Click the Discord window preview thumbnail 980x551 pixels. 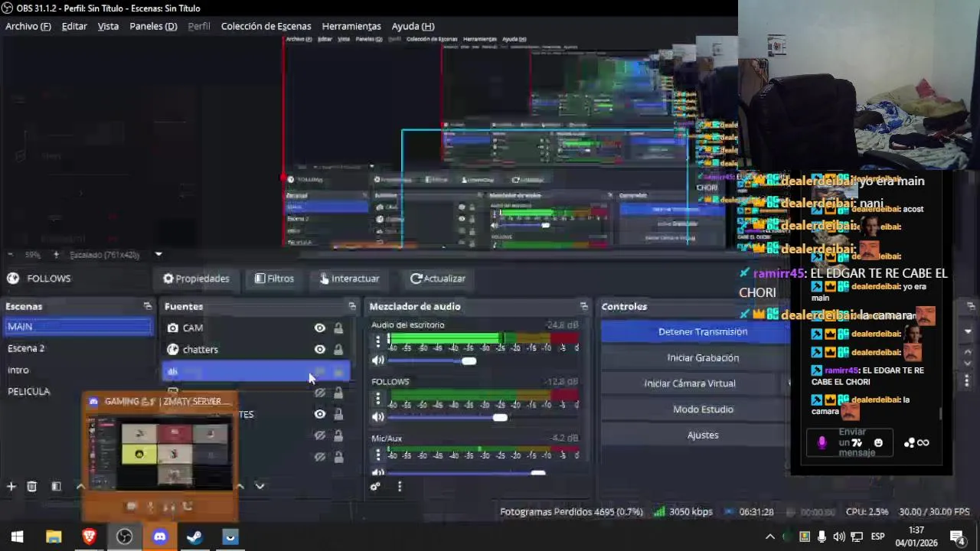tap(161, 452)
